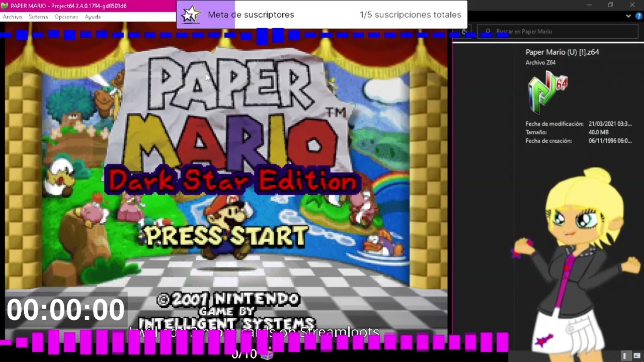The image size is (644, 362).
Task: Click the 'Tamaño:' label in preview pane
Action: pos(536,132)
